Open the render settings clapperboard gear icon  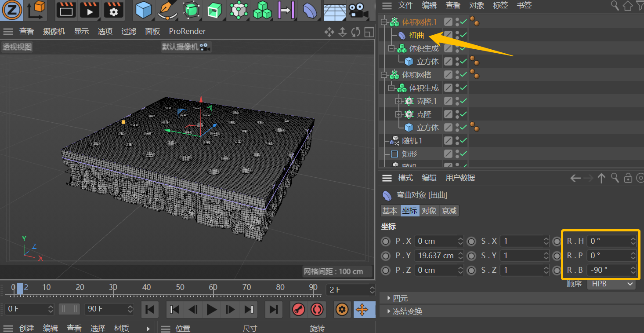[x=113, y=10]
